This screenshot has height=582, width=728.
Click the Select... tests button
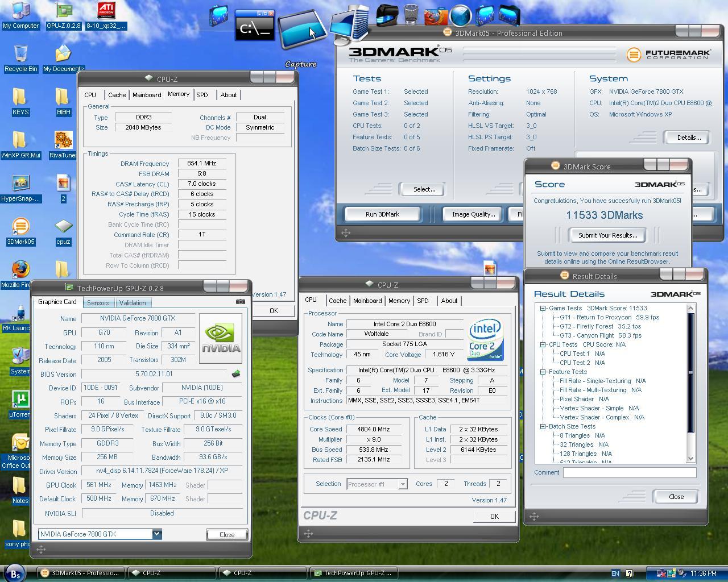(424, 189)
